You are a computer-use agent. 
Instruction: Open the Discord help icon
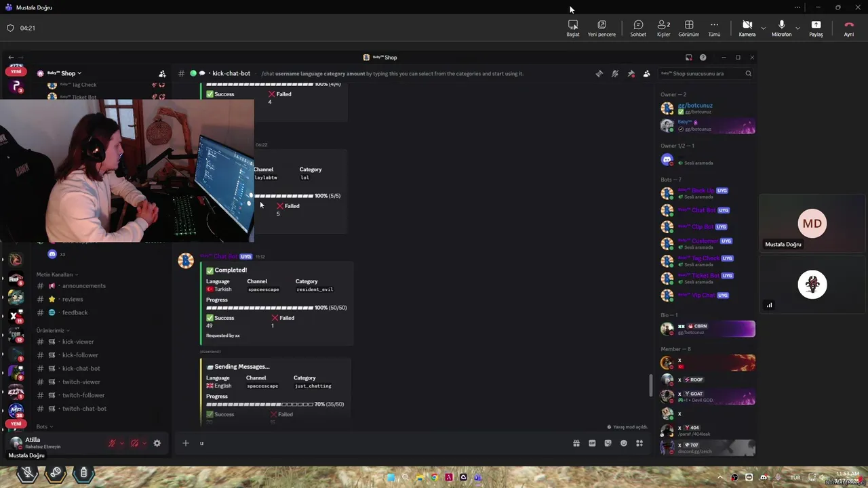click(703, 58)
